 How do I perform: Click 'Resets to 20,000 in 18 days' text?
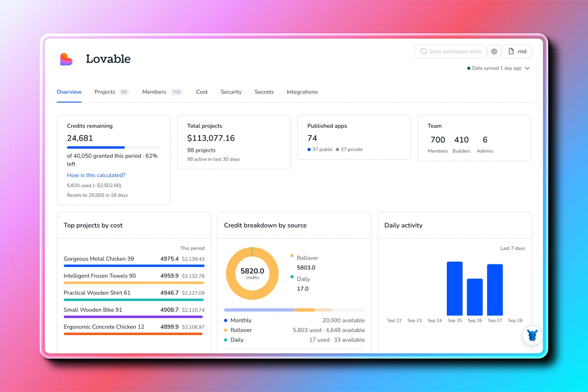click(97, 195)
